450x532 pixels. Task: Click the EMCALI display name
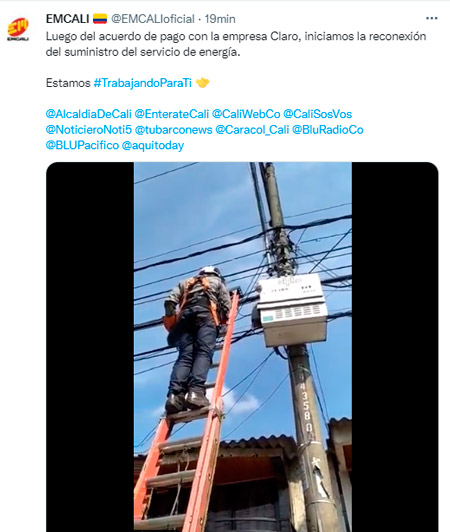coord(68,19)
